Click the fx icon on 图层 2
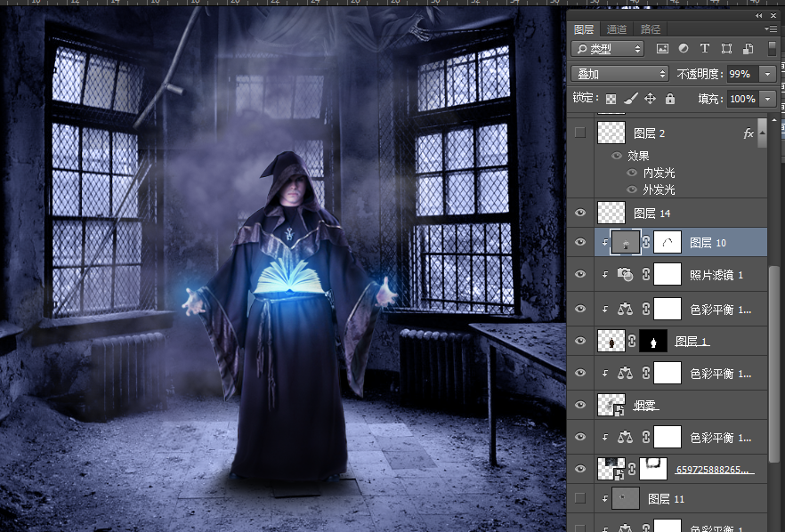 pyautogui.click(x=748, y=133)
